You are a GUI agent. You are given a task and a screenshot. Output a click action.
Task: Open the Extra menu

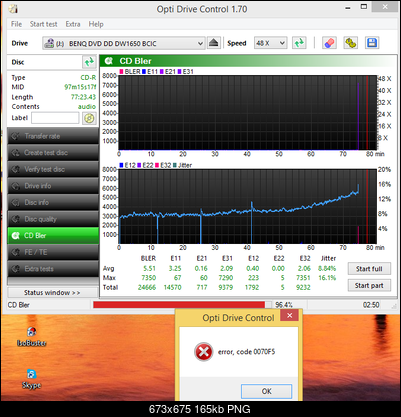[x=73, y=24]
